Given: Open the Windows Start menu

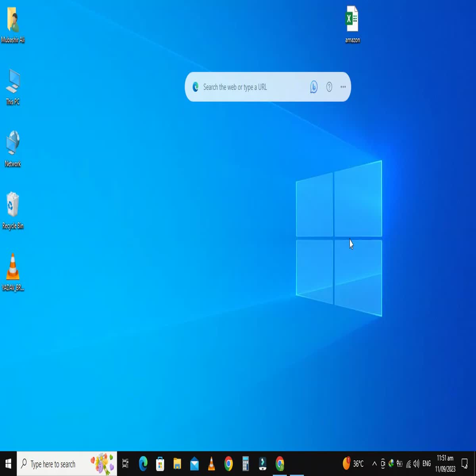Looking at the screenshot, I should tap(8, 464).
